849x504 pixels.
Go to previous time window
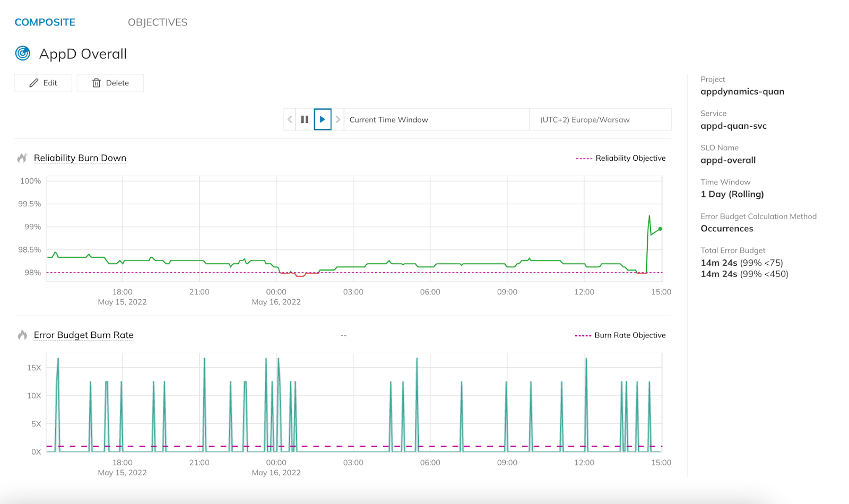tap(290, 119)
